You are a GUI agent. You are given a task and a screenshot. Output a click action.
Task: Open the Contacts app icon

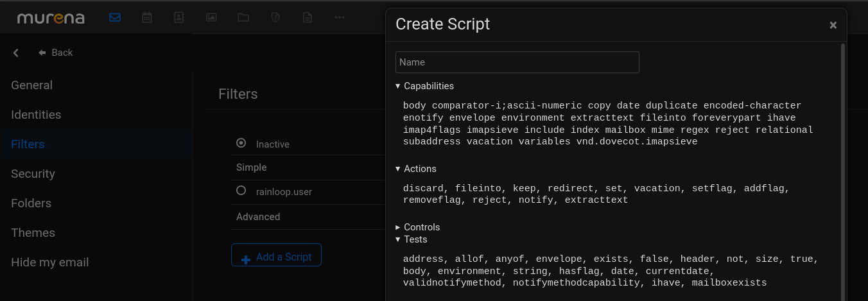pyautogui.click(x=179, y=17)
